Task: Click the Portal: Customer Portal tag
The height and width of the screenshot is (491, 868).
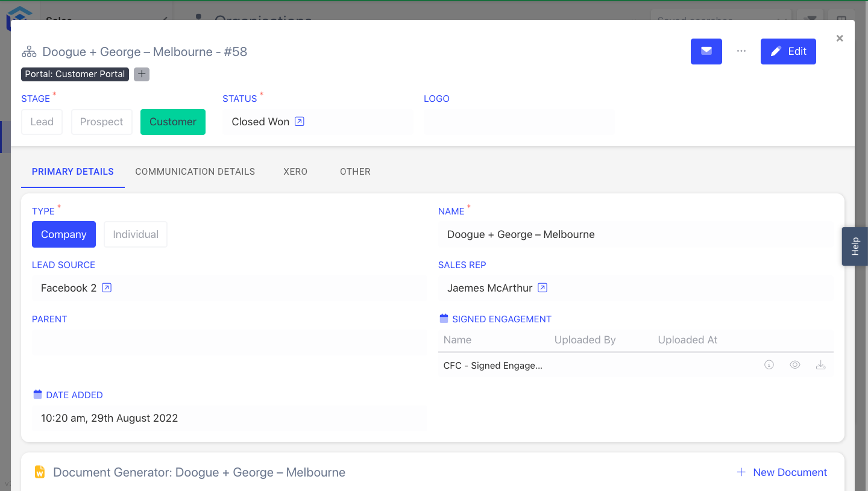Action: click(75, 74)
